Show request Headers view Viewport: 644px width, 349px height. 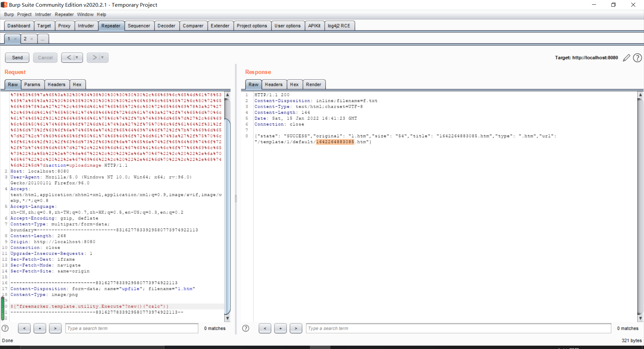click(56, 85)
